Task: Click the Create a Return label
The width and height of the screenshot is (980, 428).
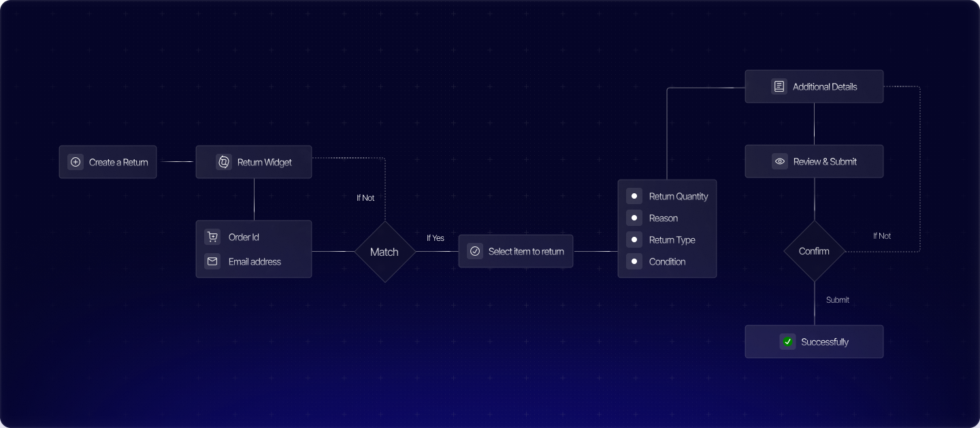Action: (118, 162)
